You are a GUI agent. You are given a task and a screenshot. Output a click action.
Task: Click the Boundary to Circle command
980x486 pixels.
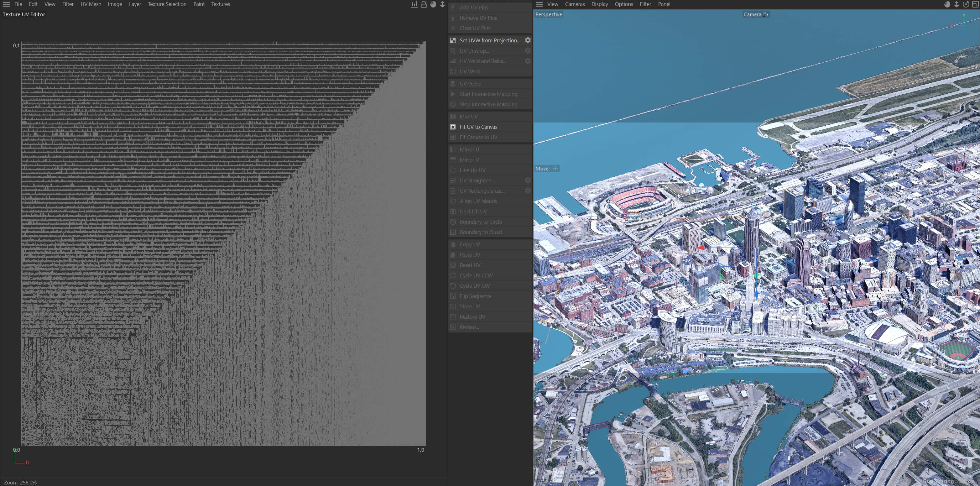(490, 222)
